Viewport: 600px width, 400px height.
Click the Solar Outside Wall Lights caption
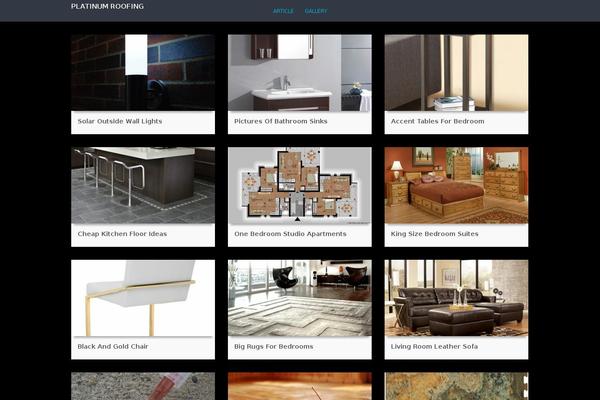pyautogui.click(x=120, y=121)
